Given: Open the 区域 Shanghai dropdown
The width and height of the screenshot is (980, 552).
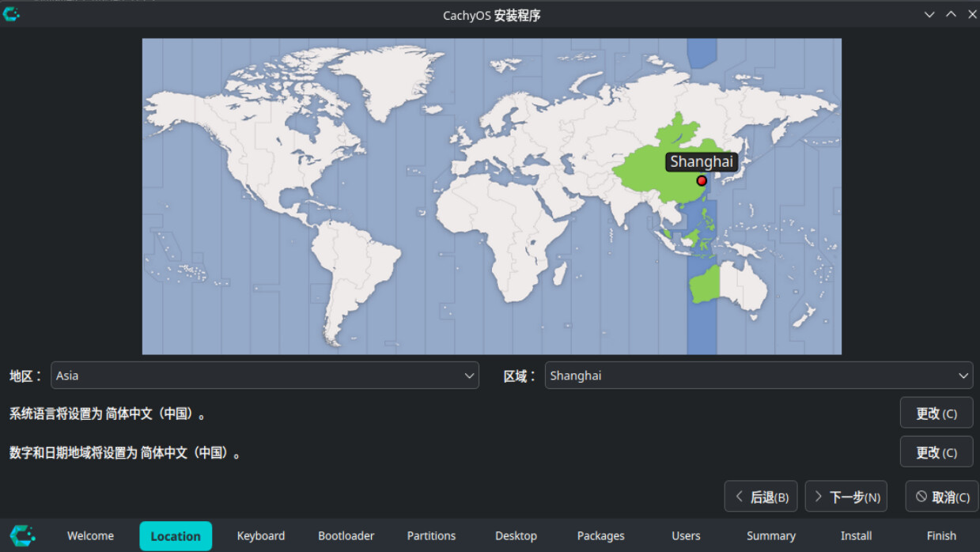Looking at the screenshot, I should tap(759, 376).
